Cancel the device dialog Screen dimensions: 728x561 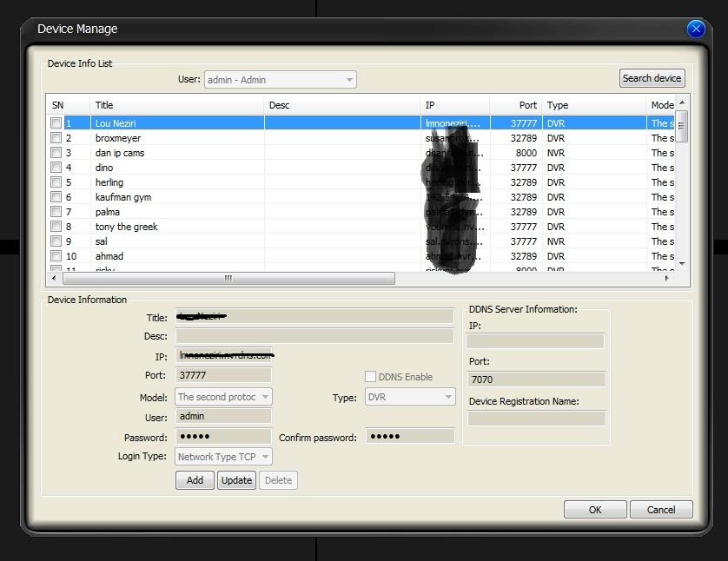pos(661,510)
